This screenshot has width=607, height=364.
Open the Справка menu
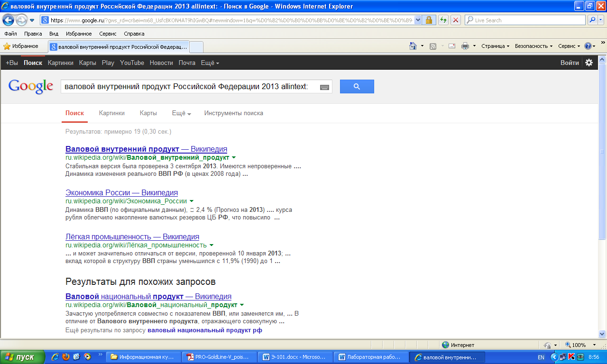coord(134,34)
